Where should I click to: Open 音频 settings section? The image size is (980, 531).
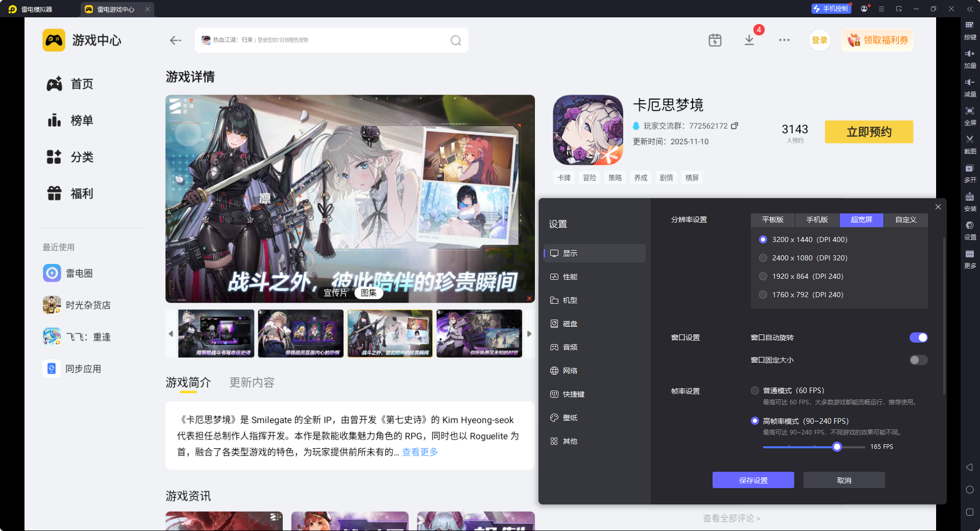595,347
